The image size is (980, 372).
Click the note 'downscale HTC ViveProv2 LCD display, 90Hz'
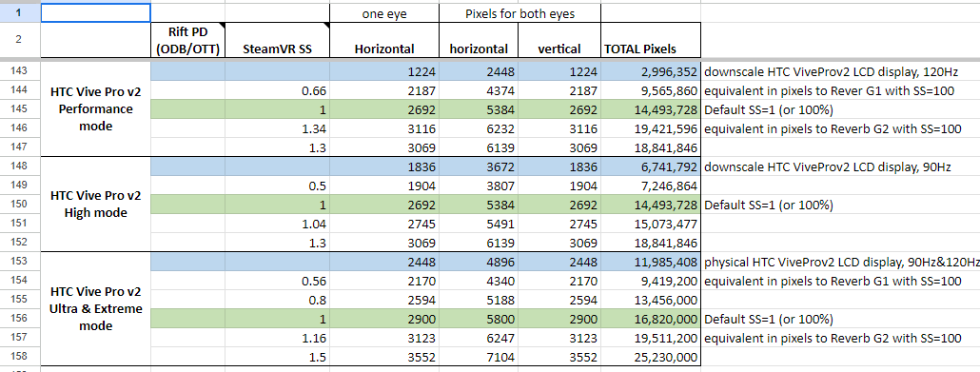point(828,166)
